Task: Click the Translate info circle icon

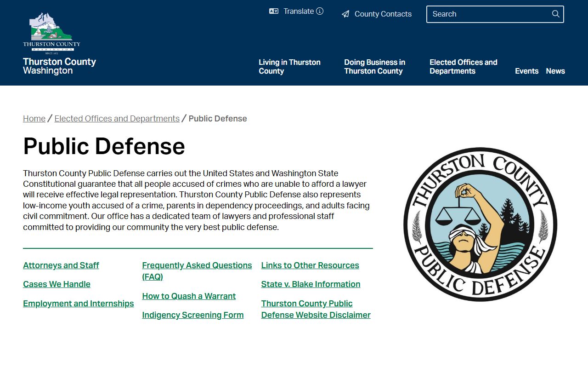Action: pyautogui.click(x=320, y=11)
